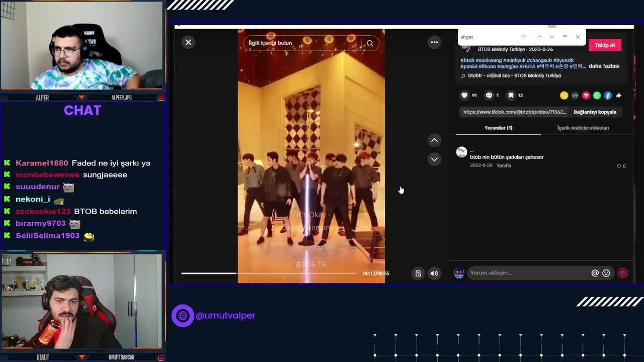Click SeliiSelima1903 username in chat

pyautogui.click(x=47, y=236)
